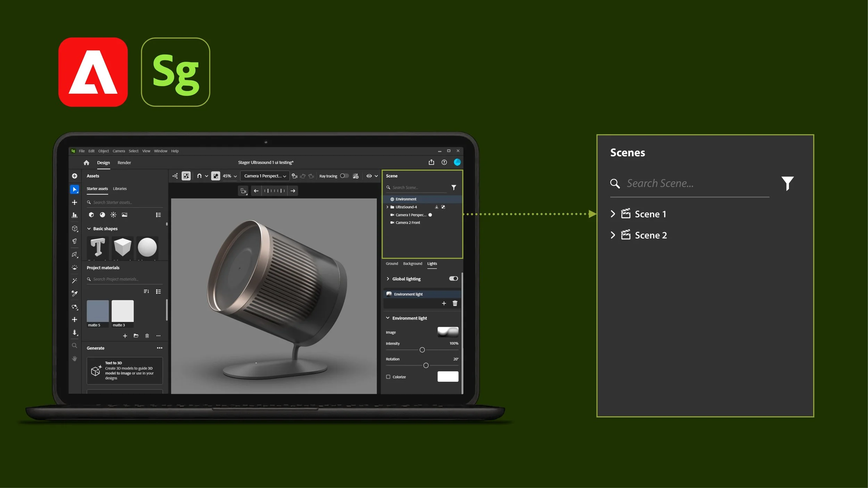
Task: Click the Text to 3D cube icon
Action: pos(96,371)
